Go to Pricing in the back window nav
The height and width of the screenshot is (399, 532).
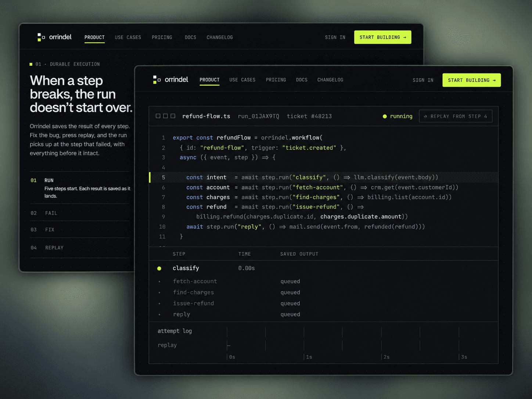(162, 37)
